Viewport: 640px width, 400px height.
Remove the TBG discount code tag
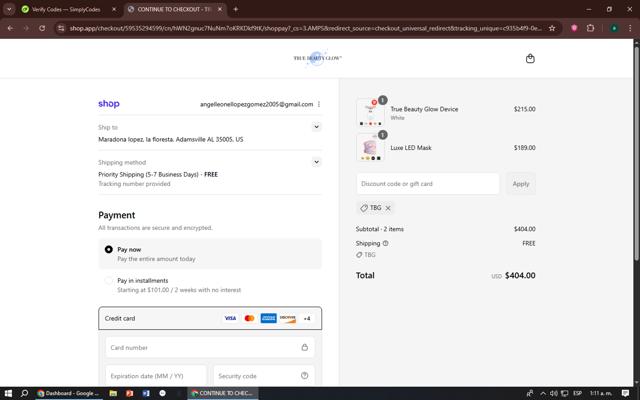(x=388, y=208)
